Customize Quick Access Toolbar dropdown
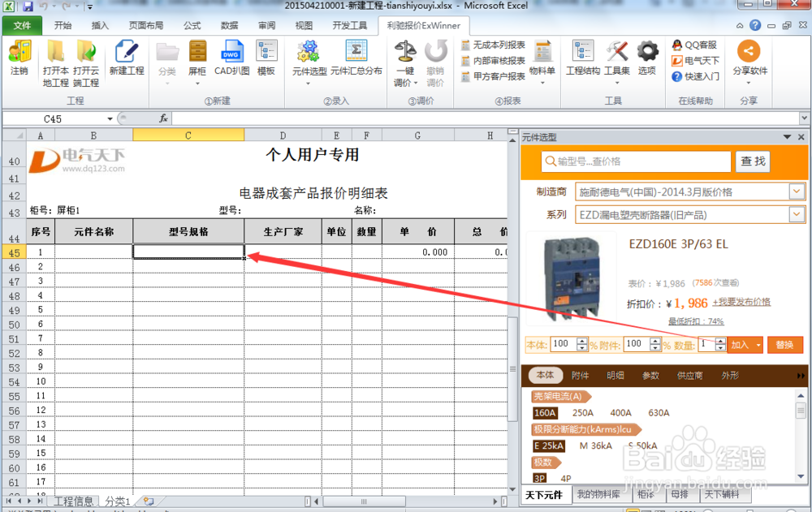This screenshot has width=812, height=512. point(89,6)
